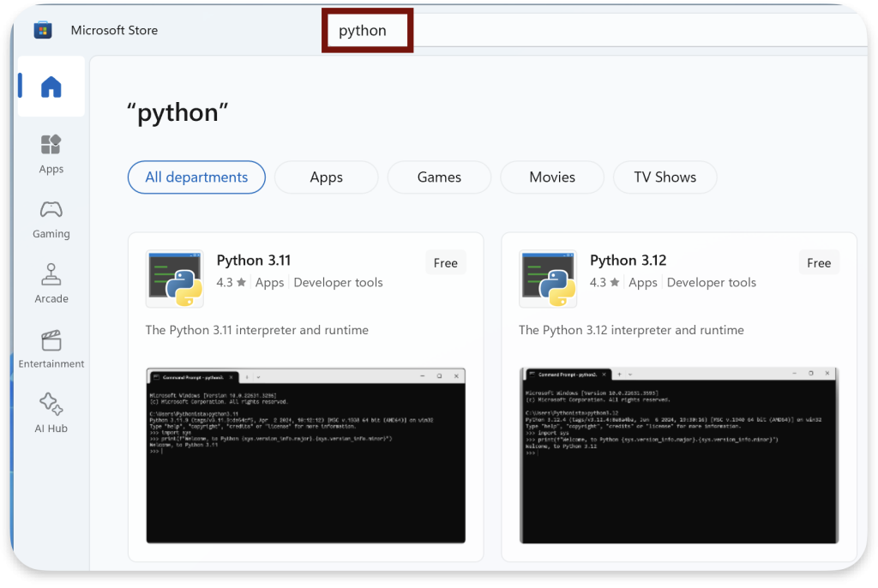Open the Home section in sidebar
This screenshot has width=878, height=588.
(51, 87)
